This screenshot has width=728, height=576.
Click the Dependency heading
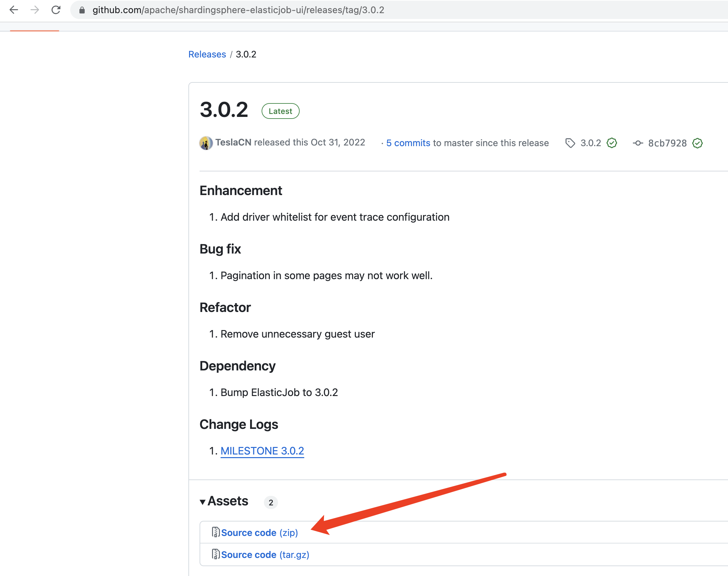click(237, 366)
